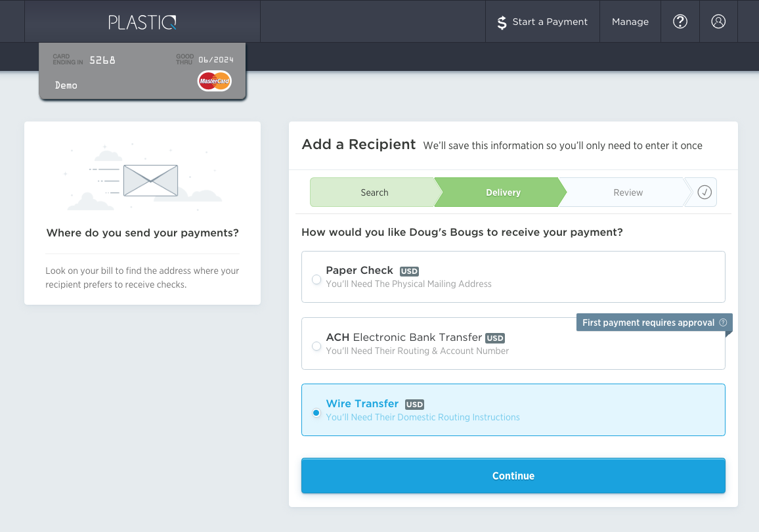
Task: Click the checkmark completion step icon
Action: coord(705,192)
